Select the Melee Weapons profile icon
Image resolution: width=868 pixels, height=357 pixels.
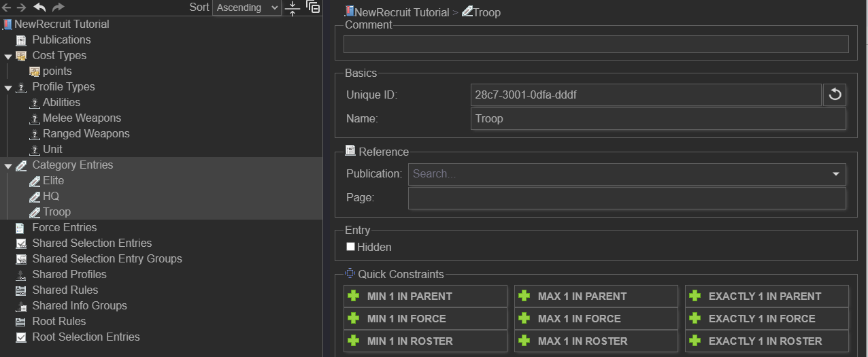tap(35, 118)
